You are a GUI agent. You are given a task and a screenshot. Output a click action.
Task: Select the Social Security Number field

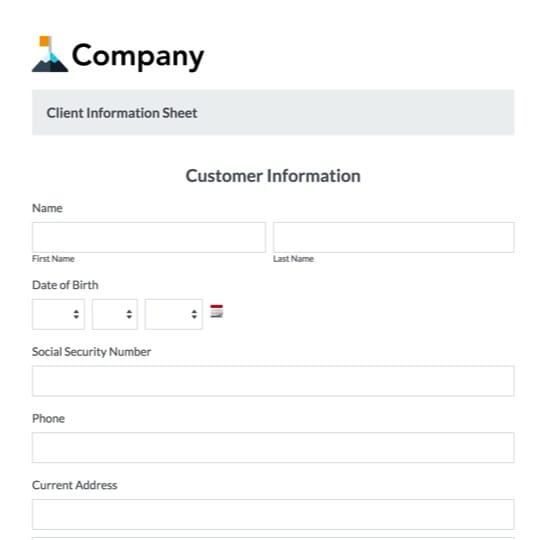273,381
